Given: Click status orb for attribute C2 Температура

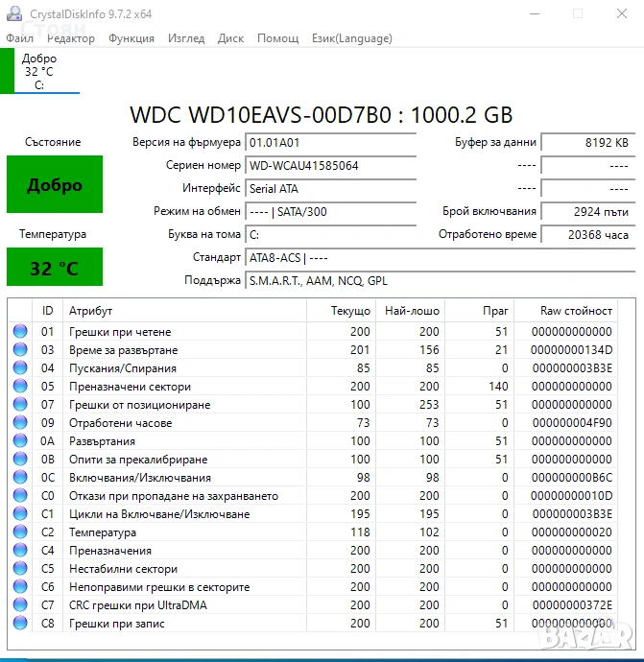Looking at the screenshot, I should tap(20, 532).
